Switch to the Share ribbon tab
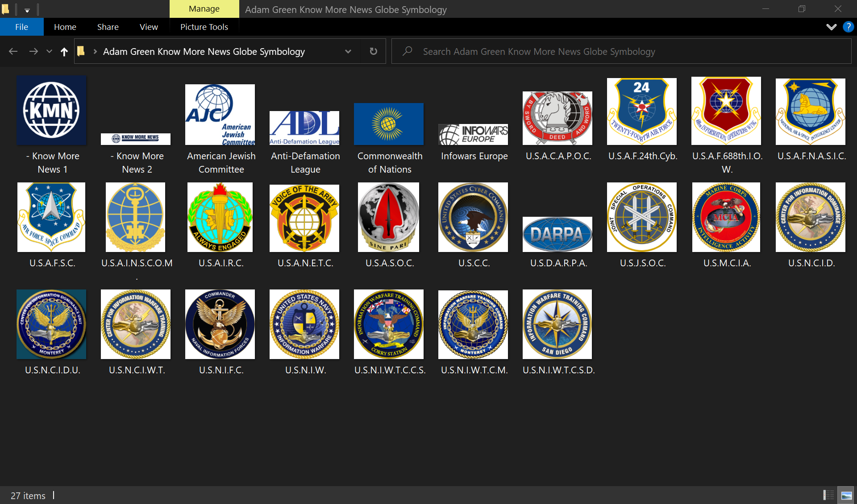Image resolution: width=857 pixels, height=504 pixels. click(108, 27)
